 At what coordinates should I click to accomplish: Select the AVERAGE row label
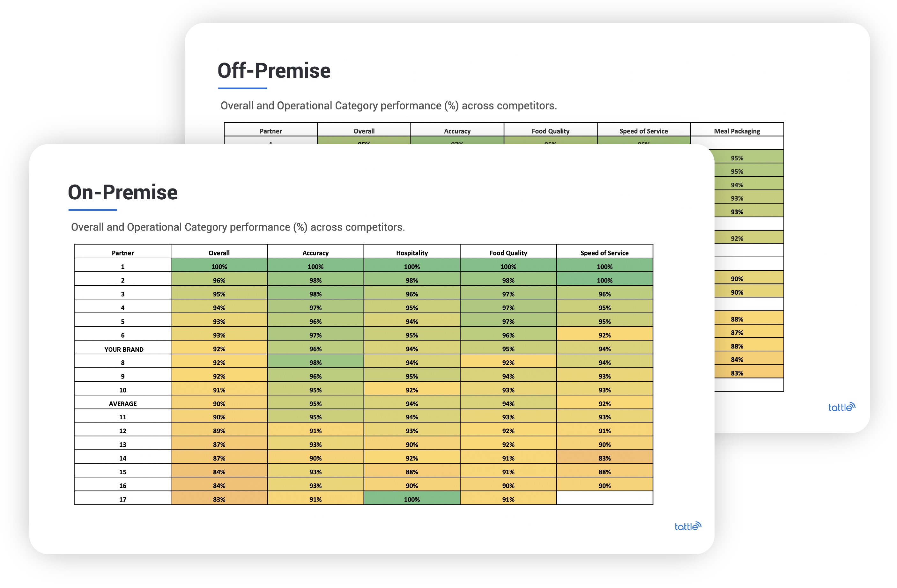(x=123, y=403)
